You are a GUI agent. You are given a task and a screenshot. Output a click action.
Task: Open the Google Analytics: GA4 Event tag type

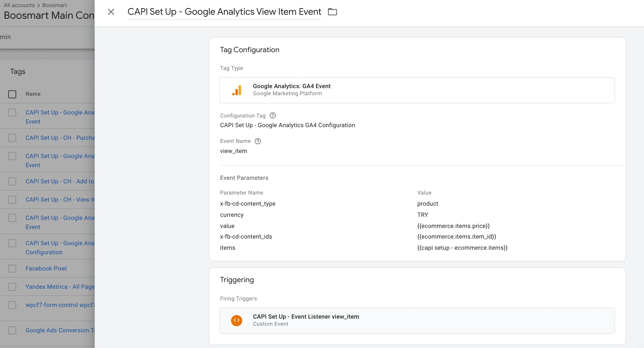[417, 90]
